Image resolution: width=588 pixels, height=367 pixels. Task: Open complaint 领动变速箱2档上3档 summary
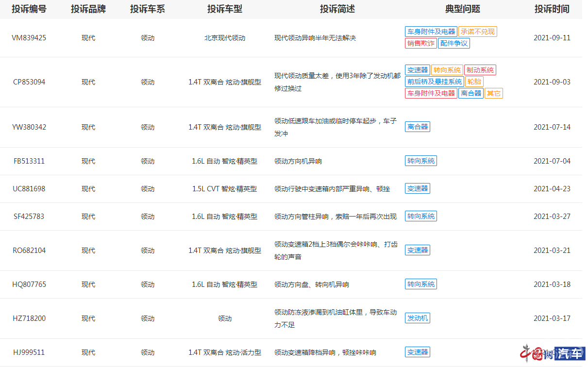[x=336, y=250]
